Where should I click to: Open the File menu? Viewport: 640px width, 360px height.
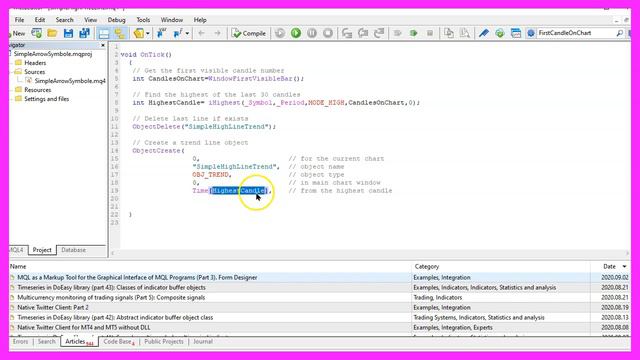point(19,20)
